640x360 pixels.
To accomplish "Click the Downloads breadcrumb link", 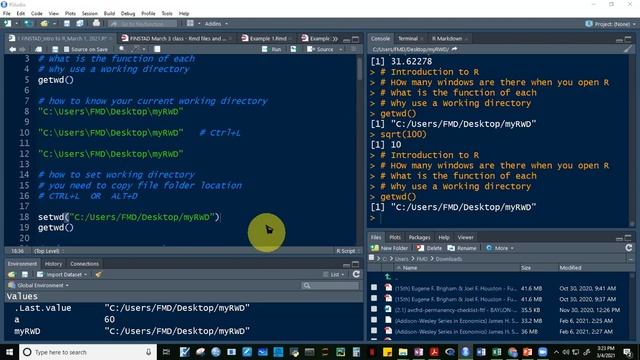I will click(x=449, y=259).
